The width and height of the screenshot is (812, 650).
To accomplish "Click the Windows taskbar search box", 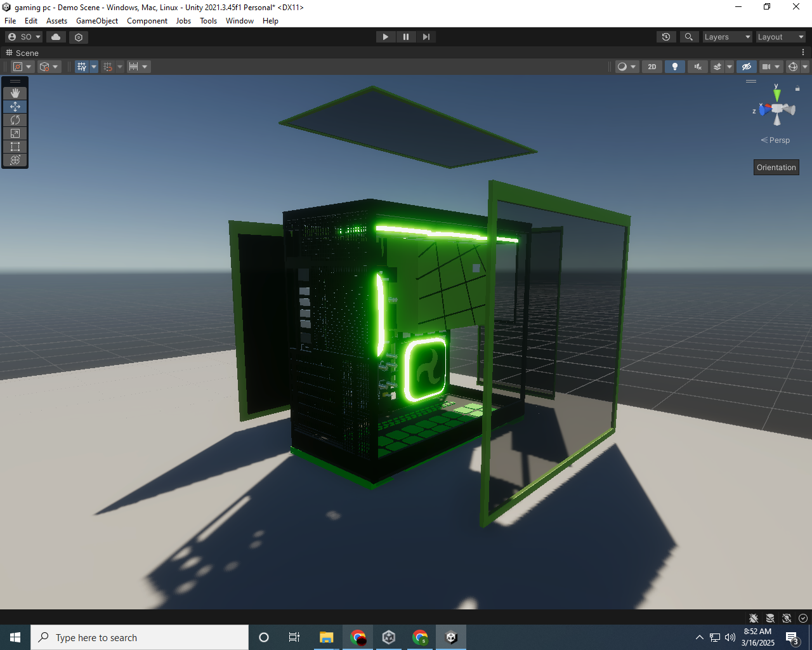I will 140,637.
